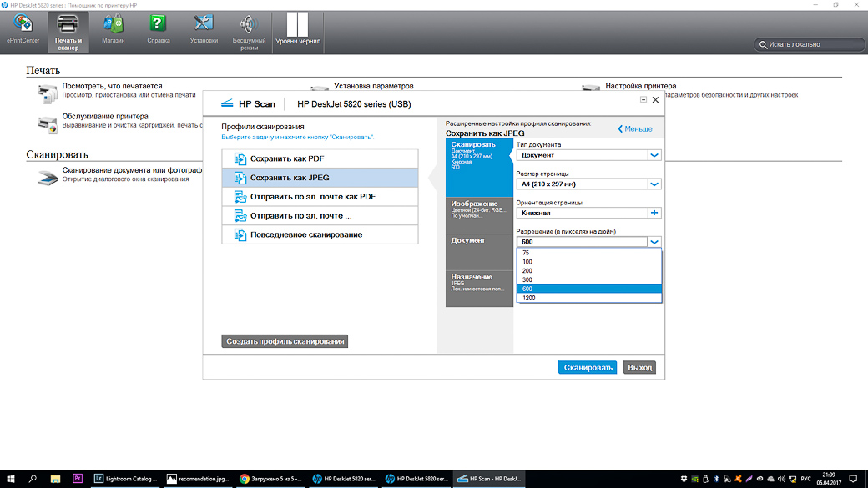The height and width of the screenshot is (488, 868).
Task: Open ePrintCenter in the toolbar
Action: click(23, 29)
